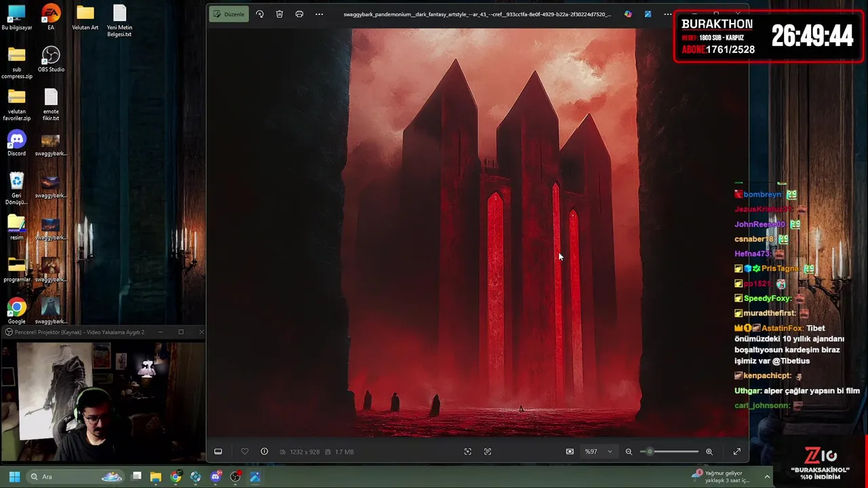The image size is (868, 488).
Task: Open File Explorer from the taskbar
Action: click(x=156, y=477)
